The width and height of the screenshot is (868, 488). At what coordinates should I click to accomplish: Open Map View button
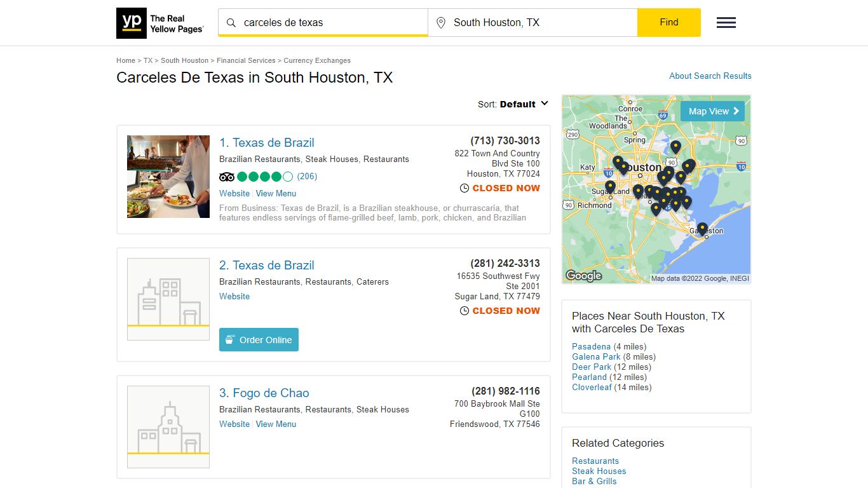point(712,111)
